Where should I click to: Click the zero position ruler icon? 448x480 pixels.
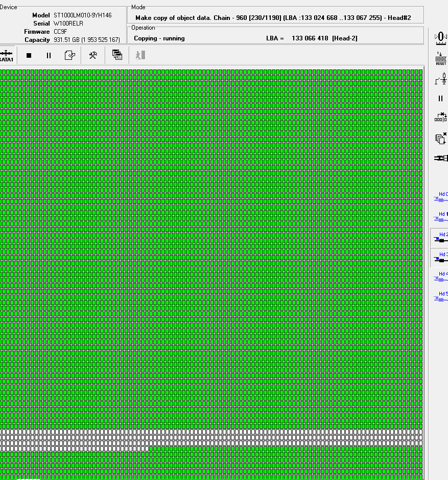[441, 38]
